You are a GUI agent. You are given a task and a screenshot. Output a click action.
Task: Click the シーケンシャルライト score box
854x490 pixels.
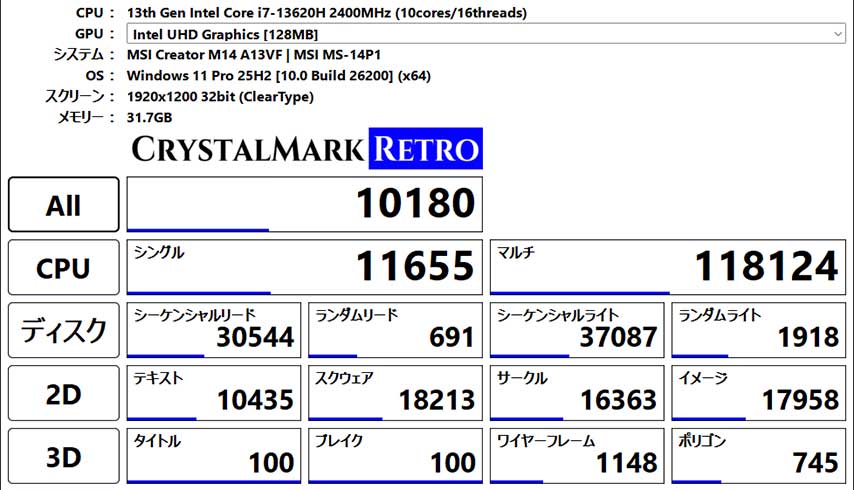coord(577,330)
